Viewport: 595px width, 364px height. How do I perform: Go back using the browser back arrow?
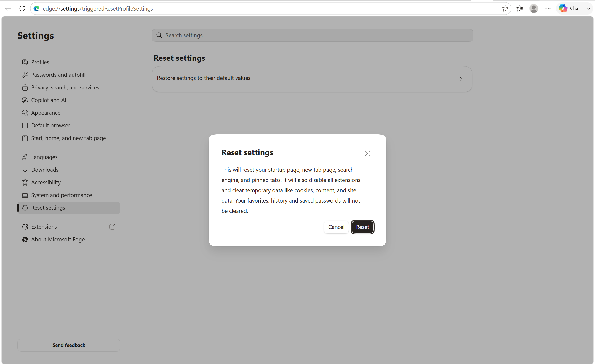[8, 8]
